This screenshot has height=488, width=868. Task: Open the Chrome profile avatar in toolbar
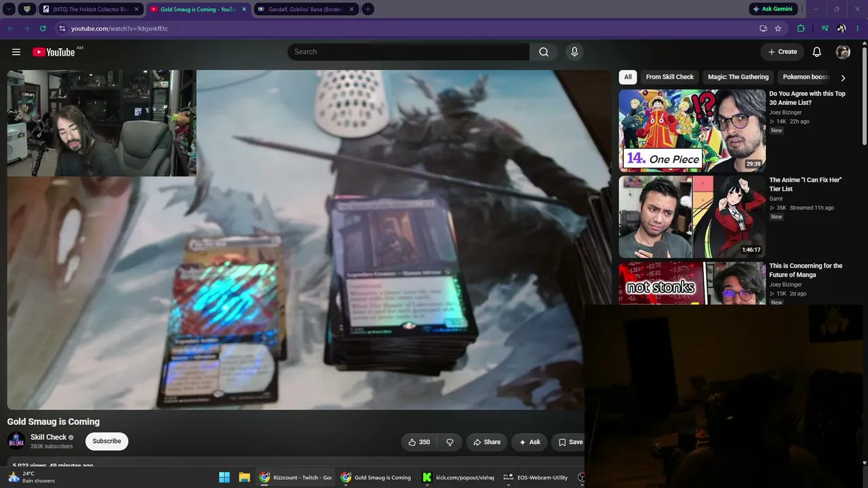[x=842, y=28]
